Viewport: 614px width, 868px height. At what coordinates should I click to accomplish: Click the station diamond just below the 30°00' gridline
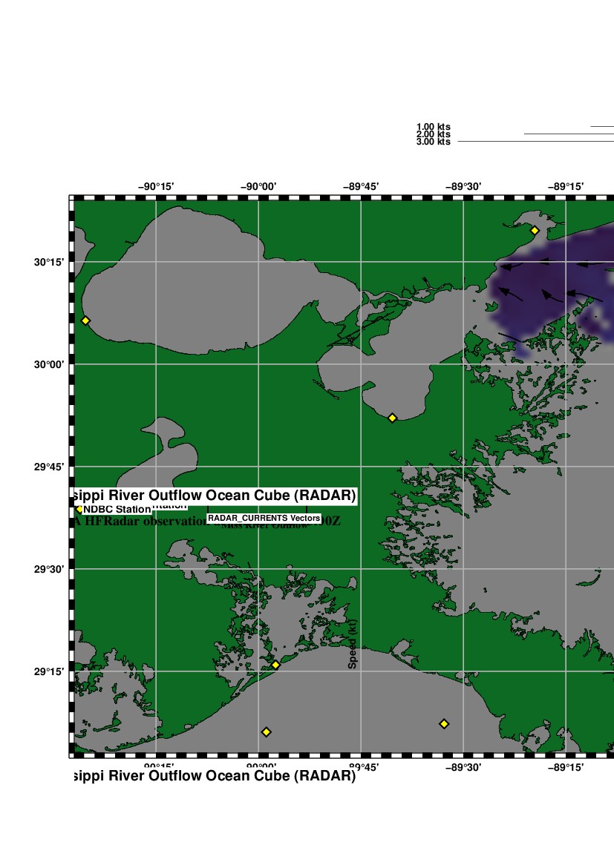[393, 418]
